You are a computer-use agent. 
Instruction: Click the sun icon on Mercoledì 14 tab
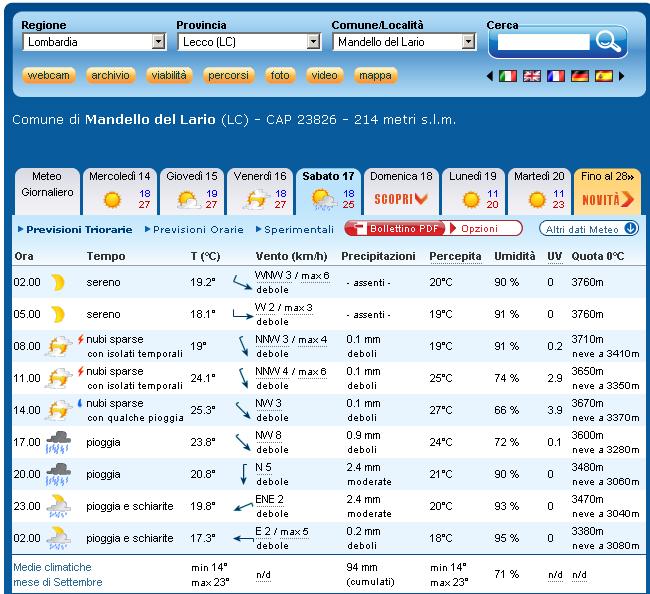point(112,200)
